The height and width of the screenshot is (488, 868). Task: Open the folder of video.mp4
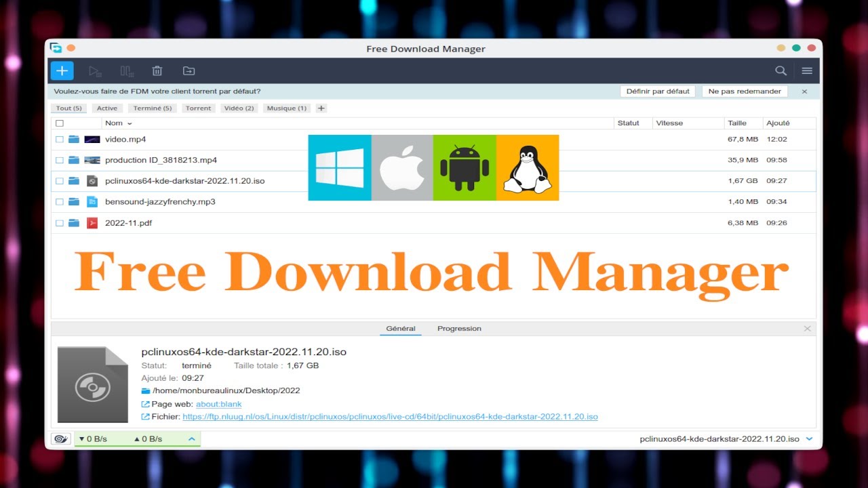(74, 140)
